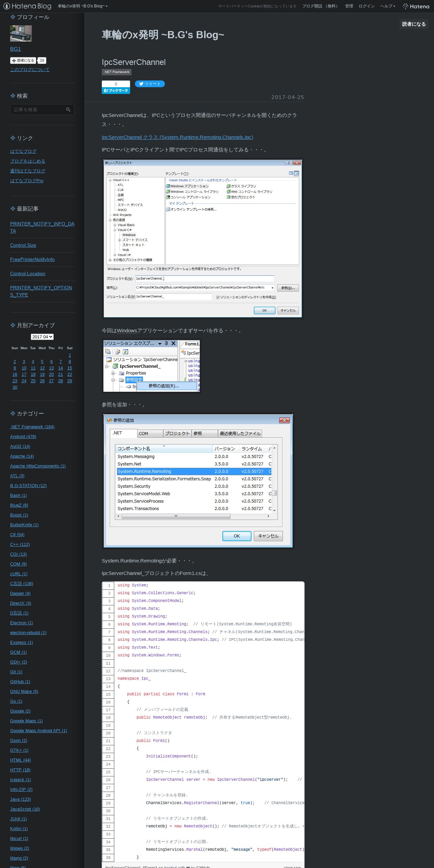434x868 pixels.
Task: Open category HTML (44)
Action: point(20,760)
